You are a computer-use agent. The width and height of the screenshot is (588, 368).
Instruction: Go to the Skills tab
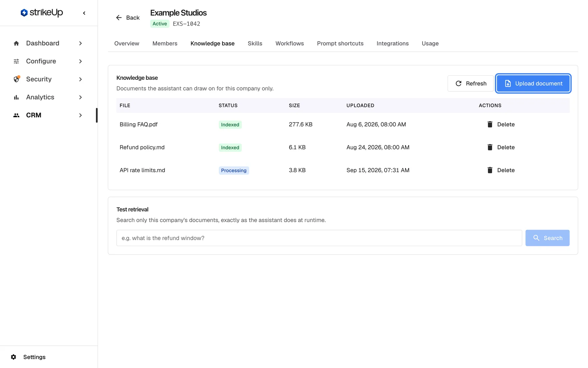255,44
